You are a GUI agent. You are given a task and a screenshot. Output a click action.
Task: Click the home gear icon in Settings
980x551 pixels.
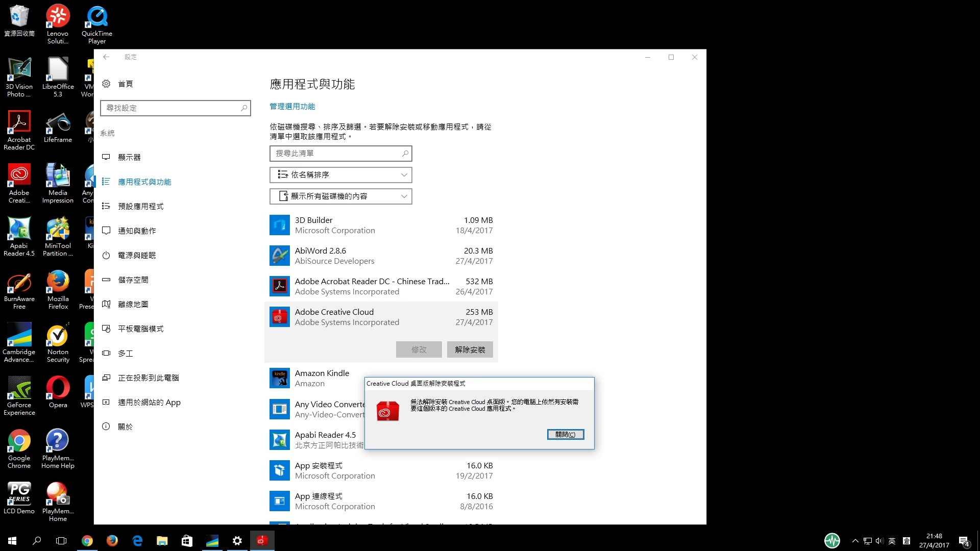pos(106,84)
